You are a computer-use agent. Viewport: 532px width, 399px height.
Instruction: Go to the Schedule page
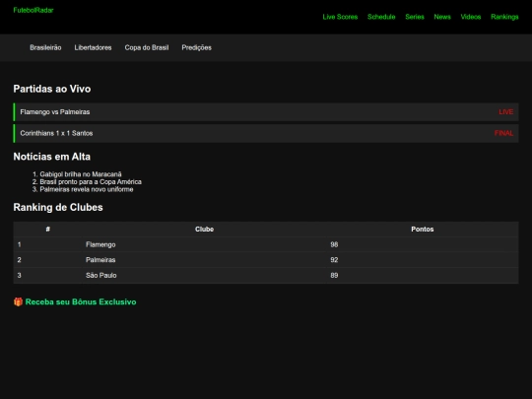381,17
